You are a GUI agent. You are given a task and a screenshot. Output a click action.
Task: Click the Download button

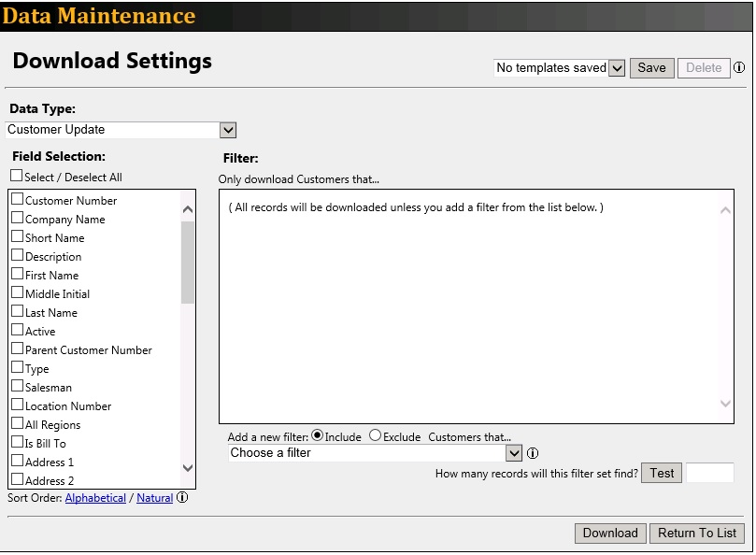(609, 533)
